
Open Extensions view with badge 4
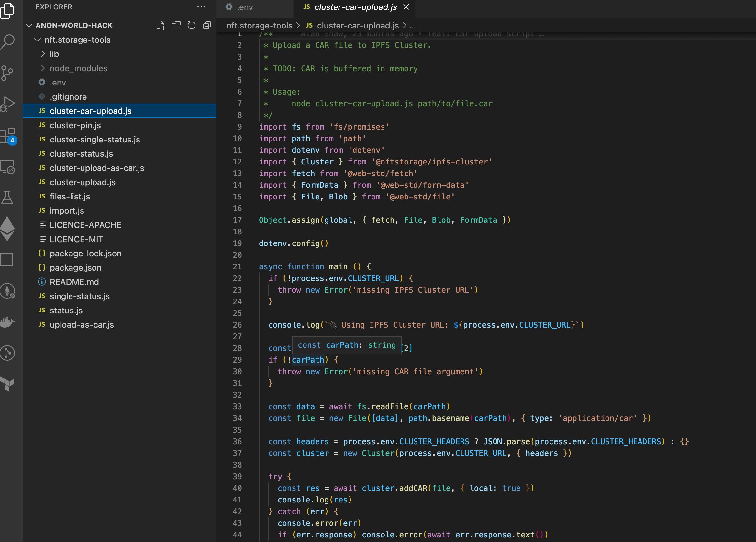point(8,136)
